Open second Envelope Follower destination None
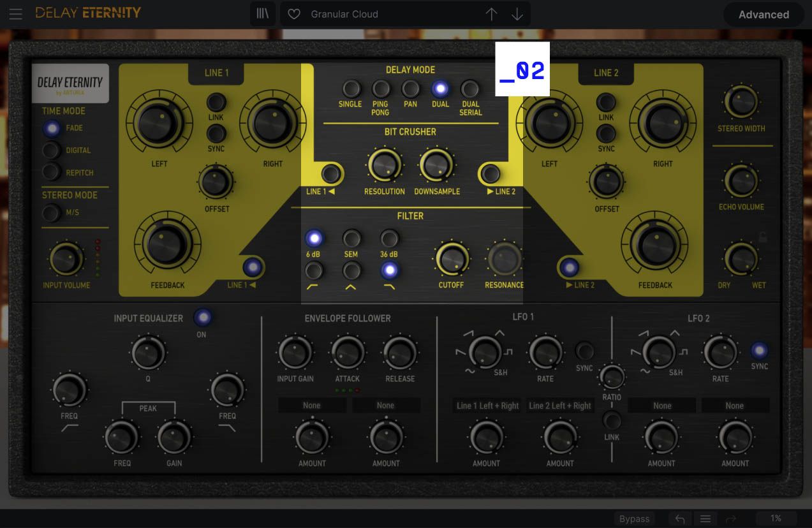 point(386,406)
